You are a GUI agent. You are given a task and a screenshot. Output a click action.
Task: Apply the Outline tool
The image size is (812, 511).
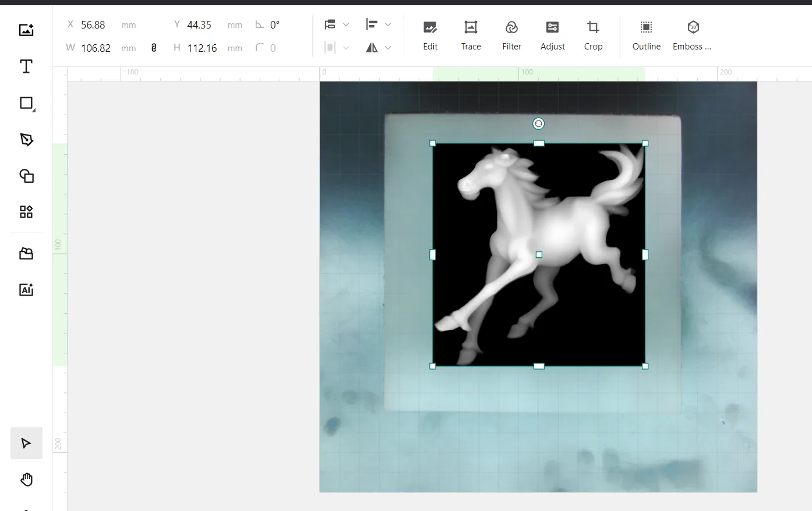click(x=646, y=36)
